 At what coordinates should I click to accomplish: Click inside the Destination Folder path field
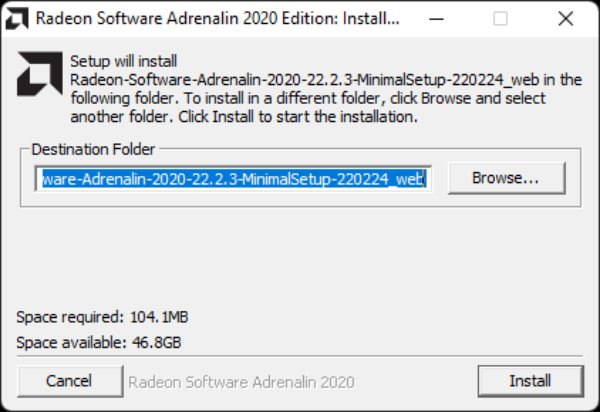click(x=233, y=179)
